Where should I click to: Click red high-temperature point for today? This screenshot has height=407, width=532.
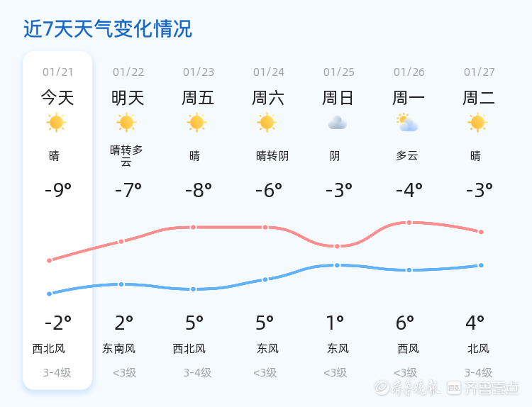(x=49, y=260)
